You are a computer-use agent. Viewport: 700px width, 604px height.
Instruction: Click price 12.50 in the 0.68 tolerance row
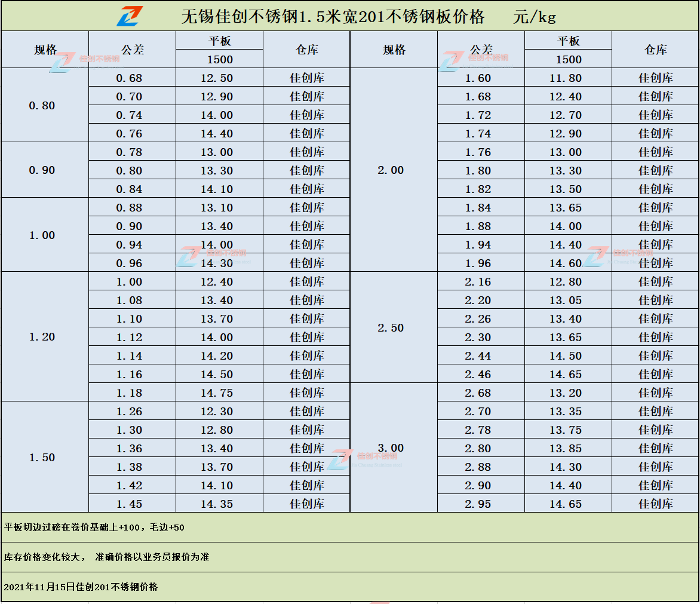[x=217, y=78]
